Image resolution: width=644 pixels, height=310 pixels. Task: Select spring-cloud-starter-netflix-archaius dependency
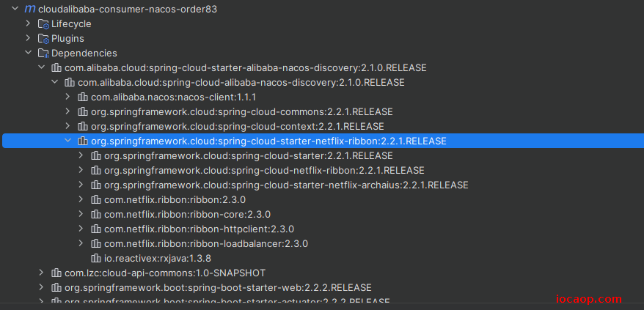(x=286, y=185)
